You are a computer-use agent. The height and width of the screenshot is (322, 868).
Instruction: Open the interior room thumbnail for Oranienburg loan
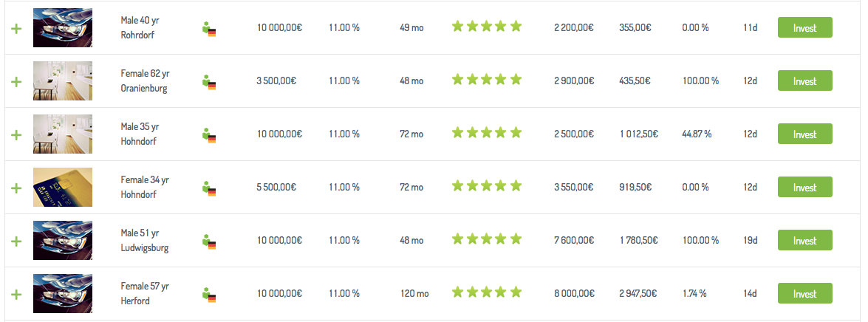coord(63,80)
